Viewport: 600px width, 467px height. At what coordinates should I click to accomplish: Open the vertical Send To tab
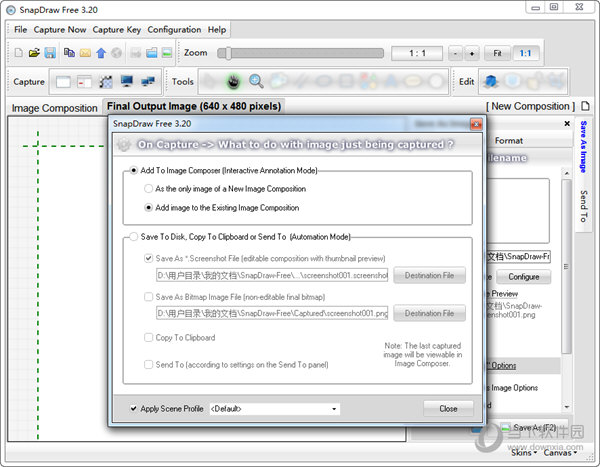coord(583,206)
